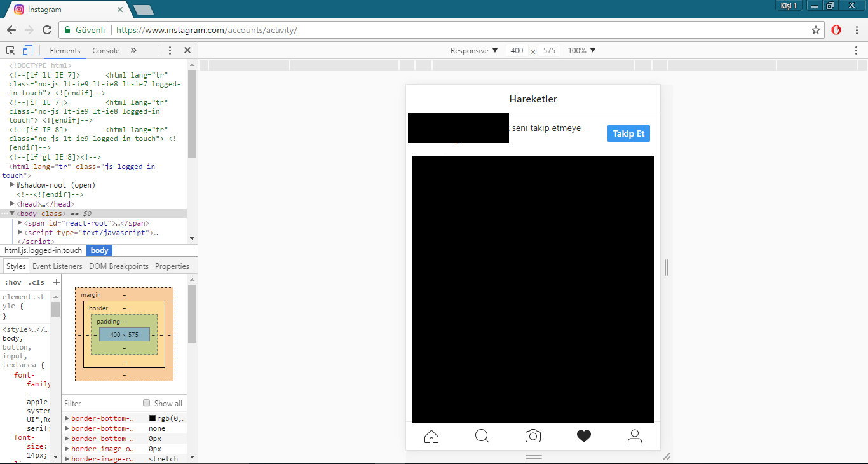Bookmark page with star icon
The height and width of the screenshot is (464, 868).
coord(816,30)
